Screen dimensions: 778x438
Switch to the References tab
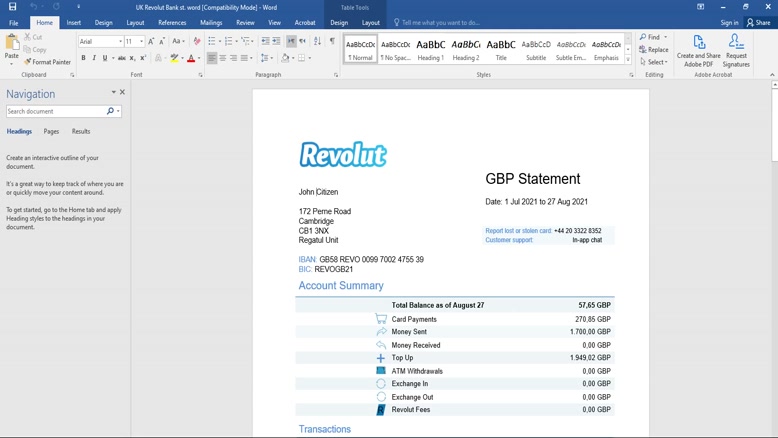pos(172,23)
